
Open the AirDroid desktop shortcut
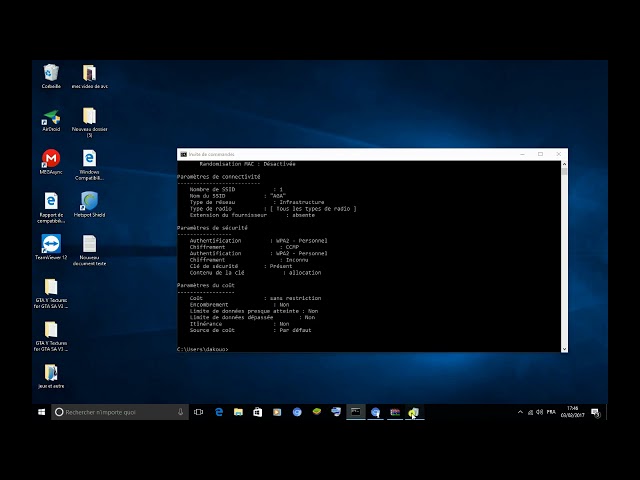coord(51,117)
